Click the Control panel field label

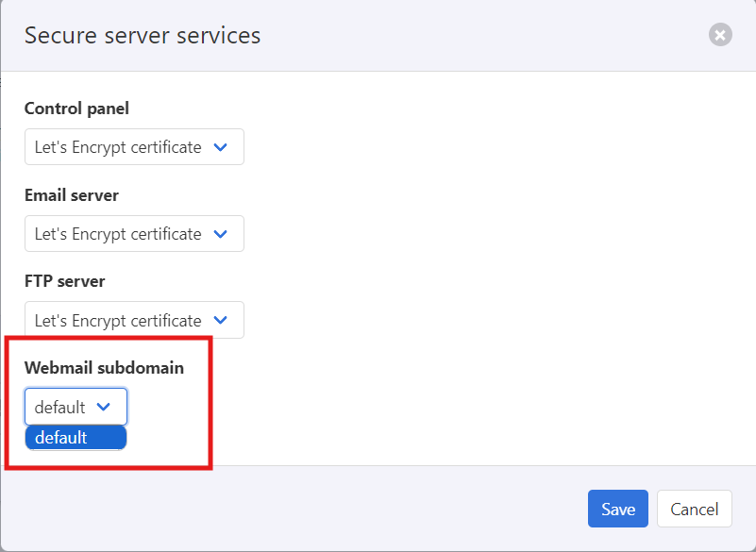[x=76, y=109]
